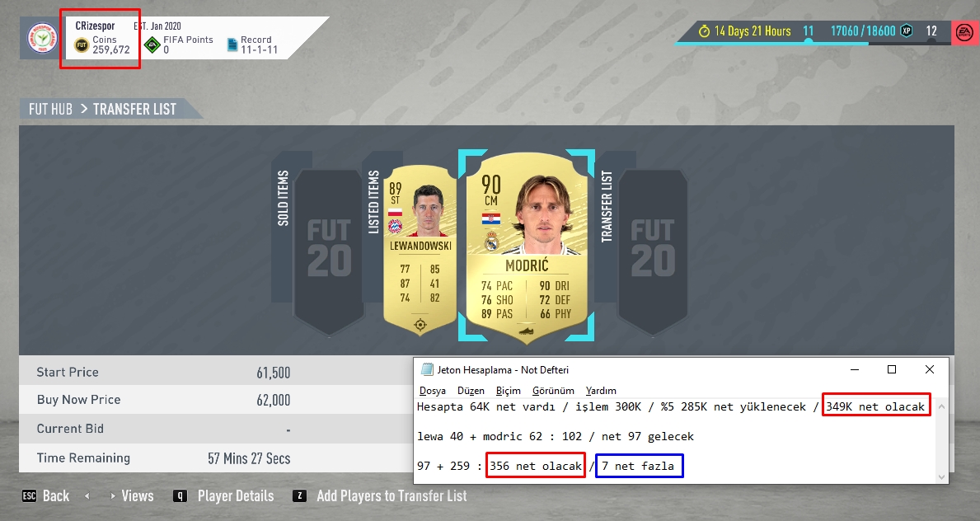Open the empty Transfer List pile
This screenshot has height=521, width=980.
(x=643, y=244)
